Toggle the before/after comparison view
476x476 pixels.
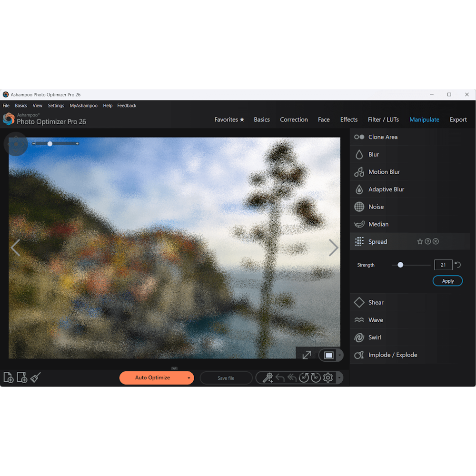pyautogui.click(x=327, y=355)
